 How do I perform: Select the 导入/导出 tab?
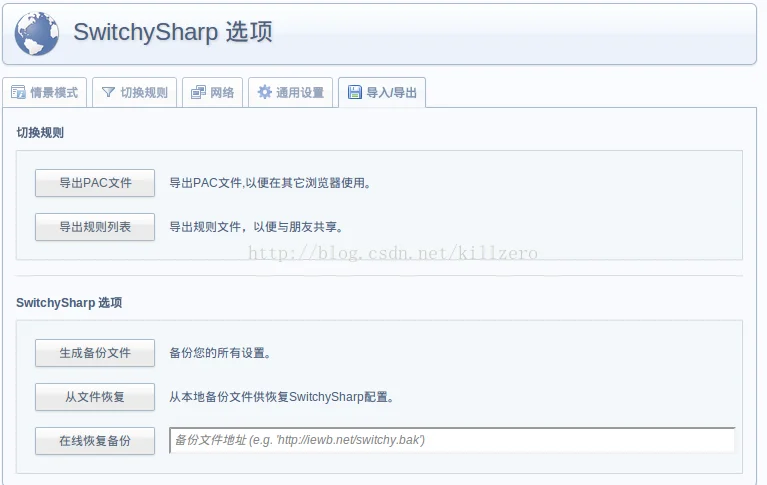coord(382,92)
